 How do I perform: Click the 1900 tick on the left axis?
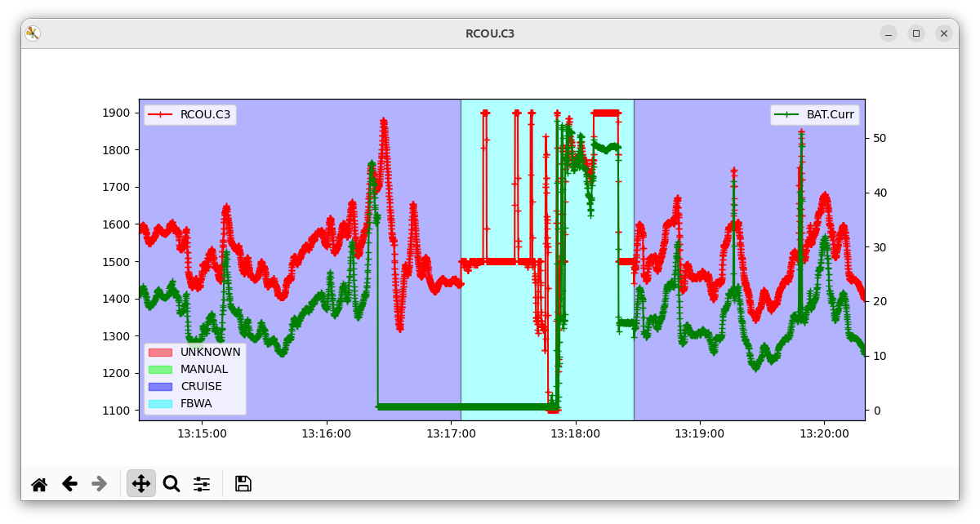(116, 113)
